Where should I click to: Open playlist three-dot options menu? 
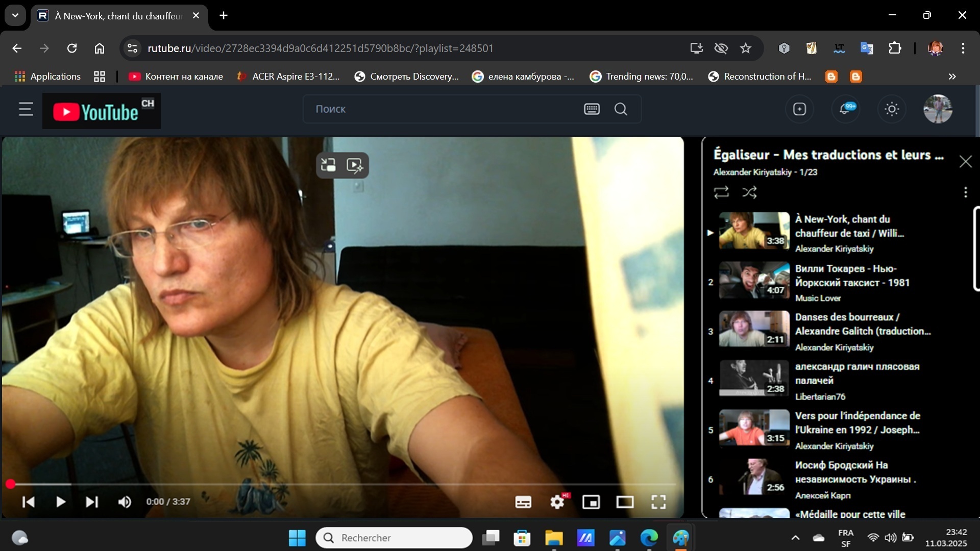click(965, 192)
